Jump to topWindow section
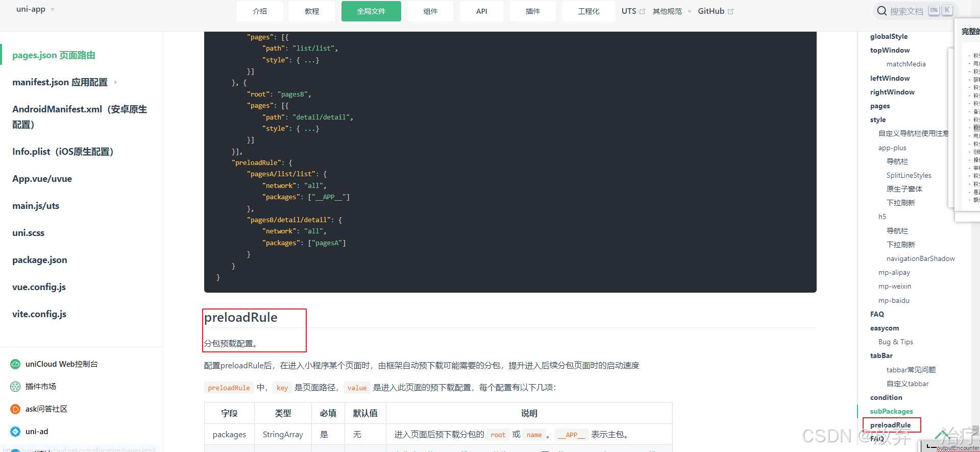 tap(890, 50)
